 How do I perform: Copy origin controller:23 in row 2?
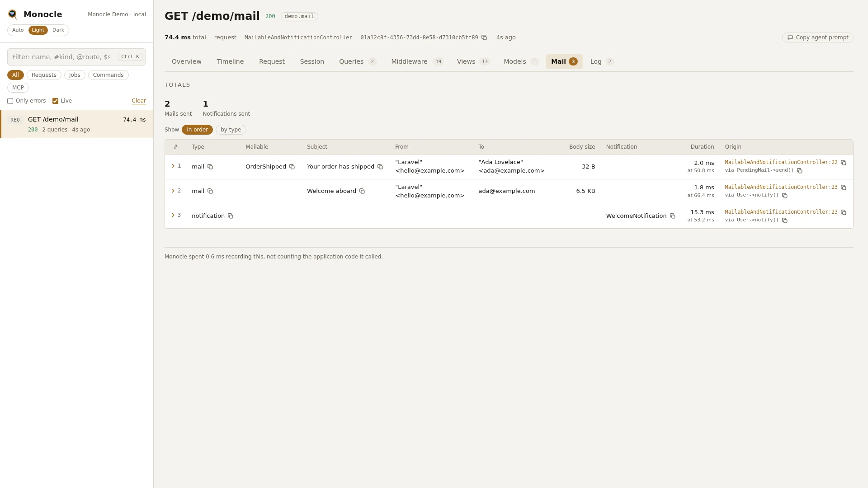(844, 188)
